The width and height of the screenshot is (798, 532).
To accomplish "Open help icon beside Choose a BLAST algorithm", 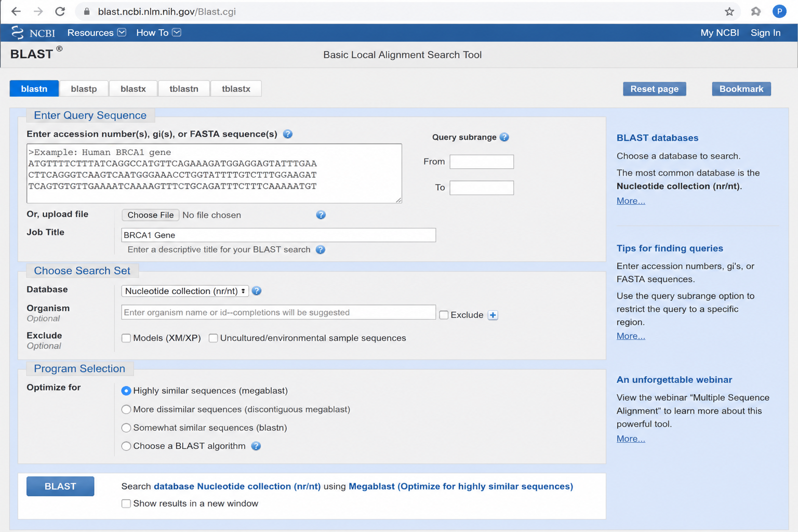I will [x=256, y=446].
